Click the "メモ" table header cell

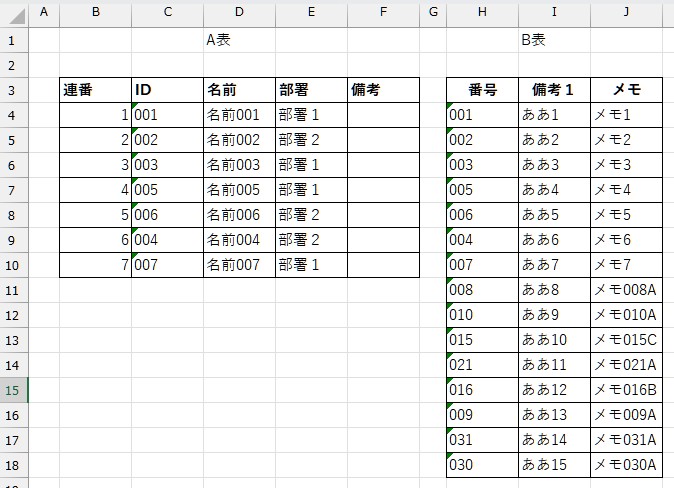pos(626,90)
